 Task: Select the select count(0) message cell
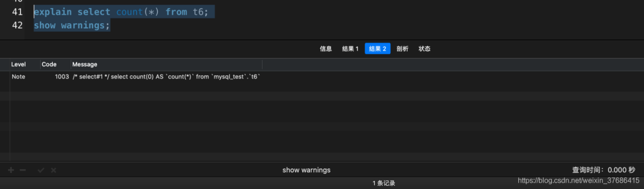[167, 77]
